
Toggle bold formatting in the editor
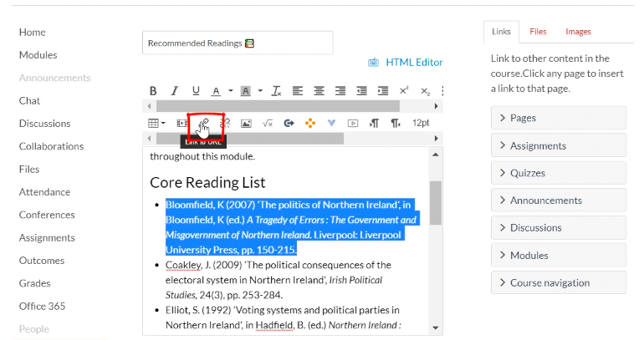153,91
